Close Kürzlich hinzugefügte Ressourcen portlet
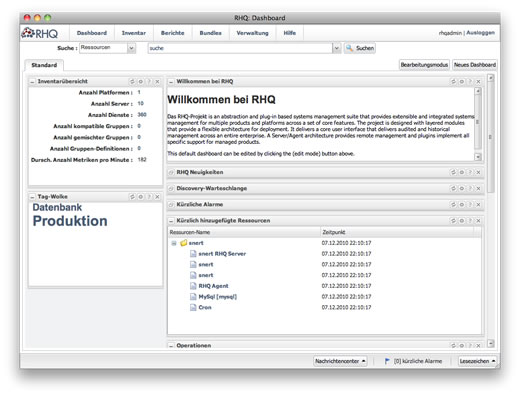Screen dimensions: 520x396 (478, 221)
